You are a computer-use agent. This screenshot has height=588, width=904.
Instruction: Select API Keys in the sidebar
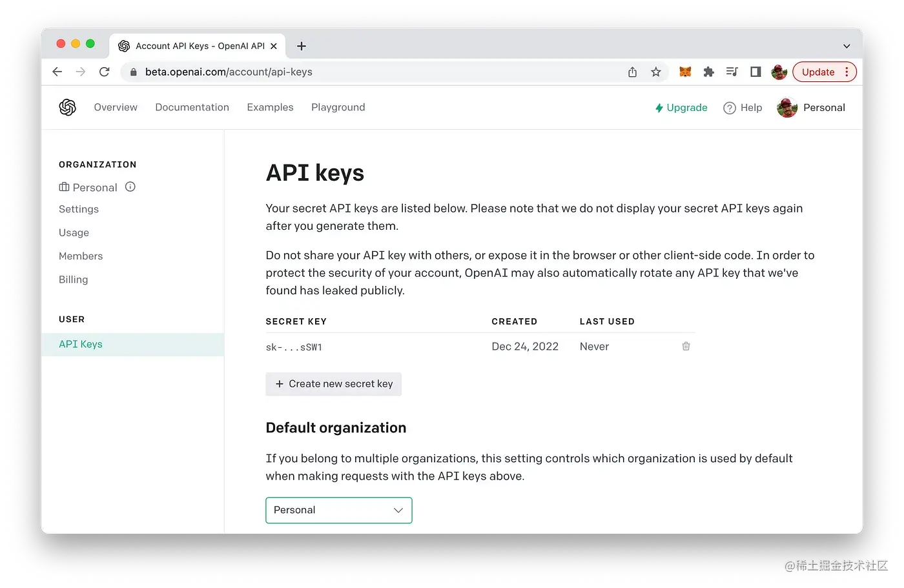pos(132,345)
